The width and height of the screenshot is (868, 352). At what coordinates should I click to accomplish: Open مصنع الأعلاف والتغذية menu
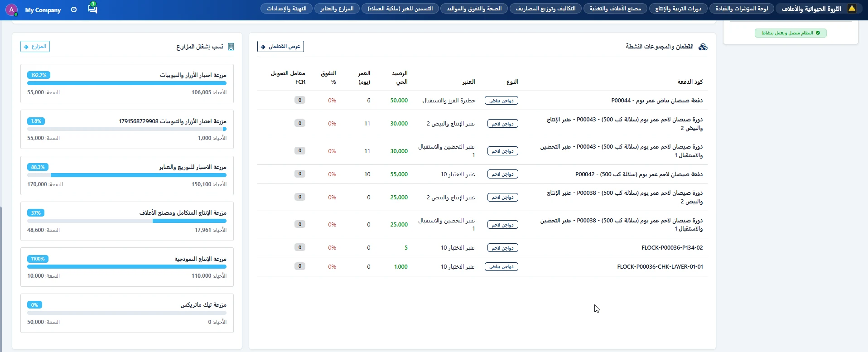click(615, 9)
